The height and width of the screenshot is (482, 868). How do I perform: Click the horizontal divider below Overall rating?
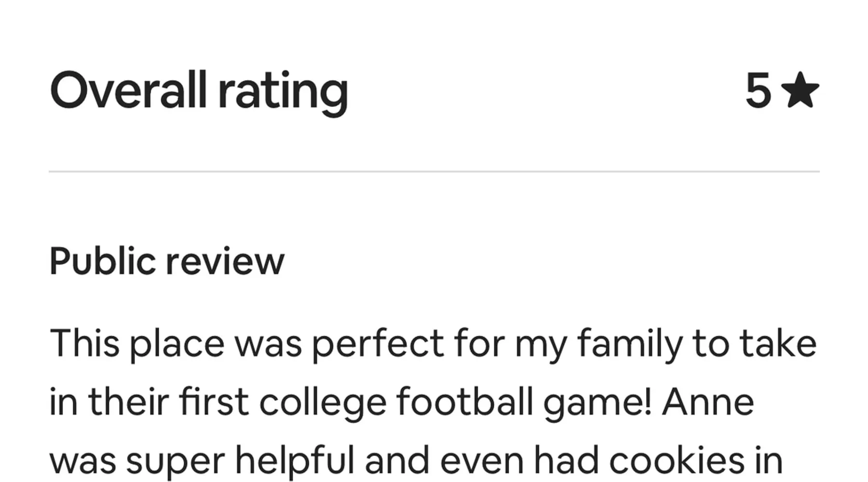point(434,171)
